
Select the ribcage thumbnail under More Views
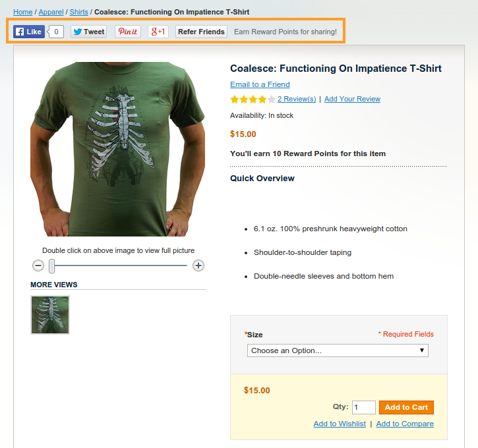(x=50, y=315)
